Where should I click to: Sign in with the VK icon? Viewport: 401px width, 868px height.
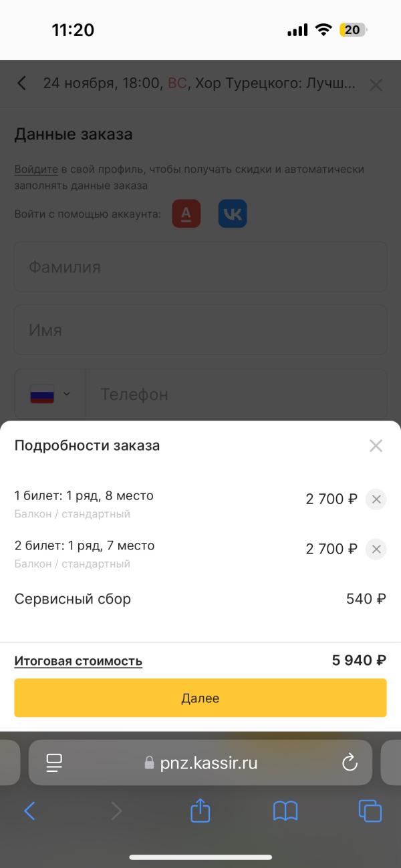233,214
